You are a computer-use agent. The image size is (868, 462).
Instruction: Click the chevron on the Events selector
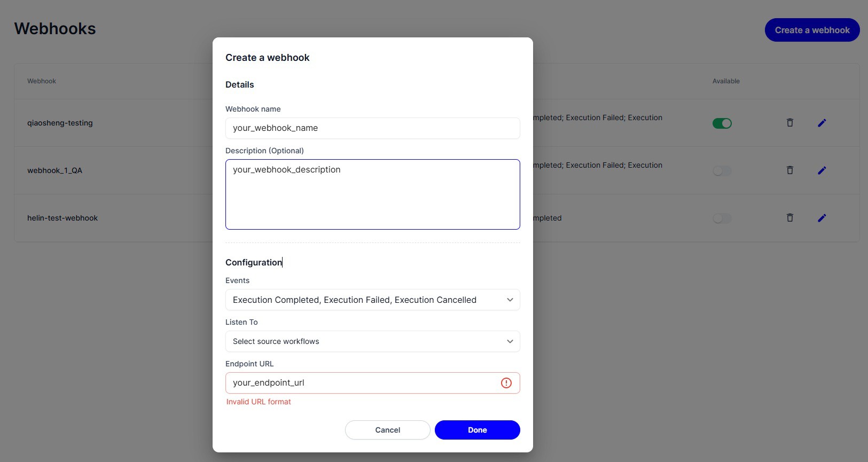point(510,300)
